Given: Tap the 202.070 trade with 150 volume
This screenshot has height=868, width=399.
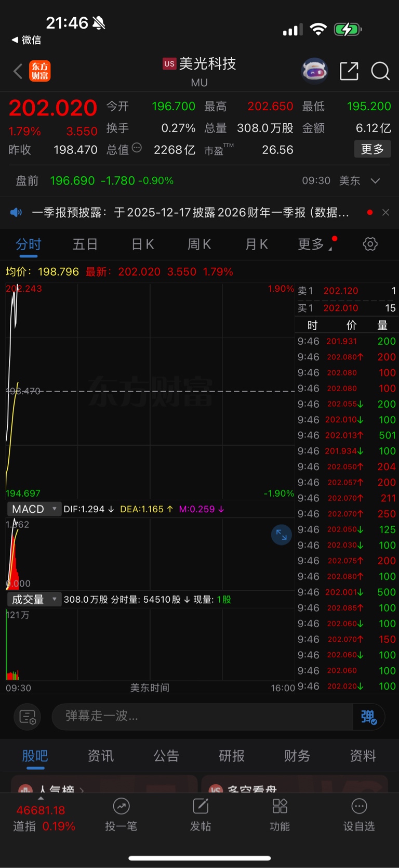Looking at the screenshot, I should pos(347,639).
